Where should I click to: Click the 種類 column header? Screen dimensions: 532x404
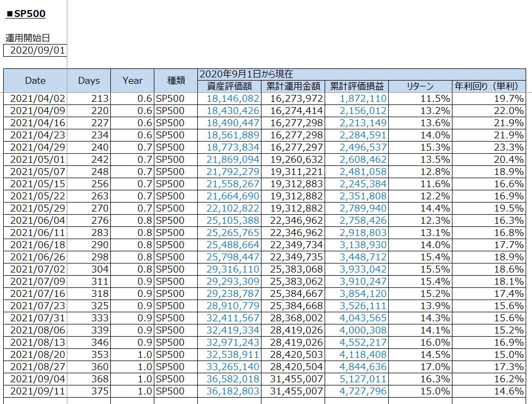click(176, 81)
